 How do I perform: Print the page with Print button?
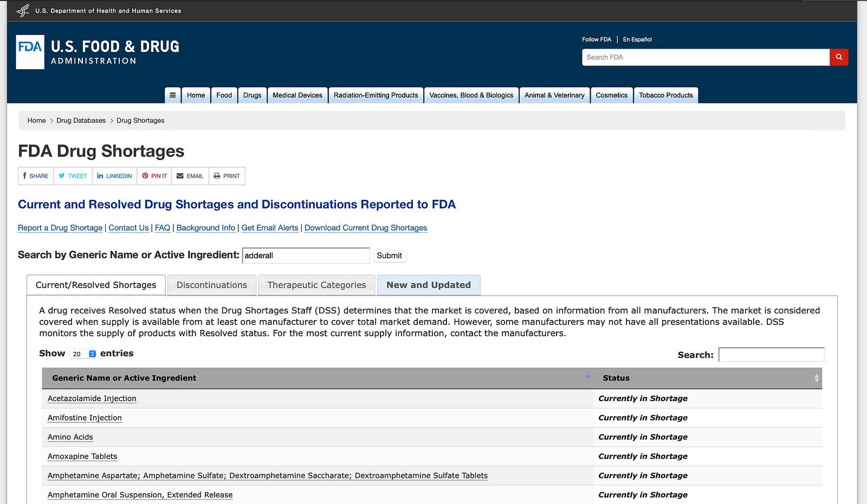tap(227, 176)
